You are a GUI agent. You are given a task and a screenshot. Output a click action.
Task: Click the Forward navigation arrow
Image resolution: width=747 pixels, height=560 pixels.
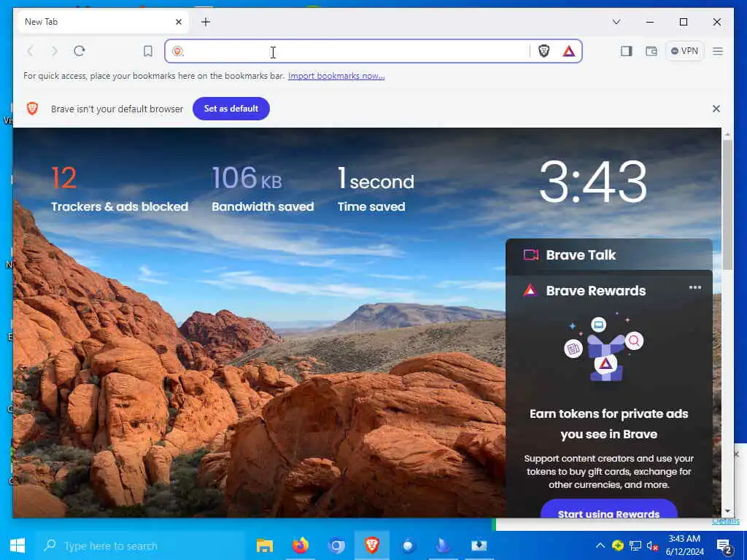54,51
